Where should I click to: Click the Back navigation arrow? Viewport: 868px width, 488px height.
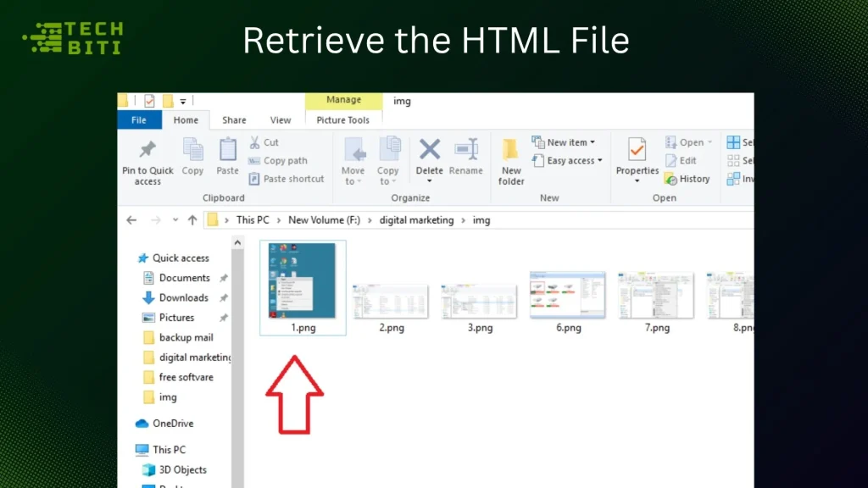click(131, 219)
